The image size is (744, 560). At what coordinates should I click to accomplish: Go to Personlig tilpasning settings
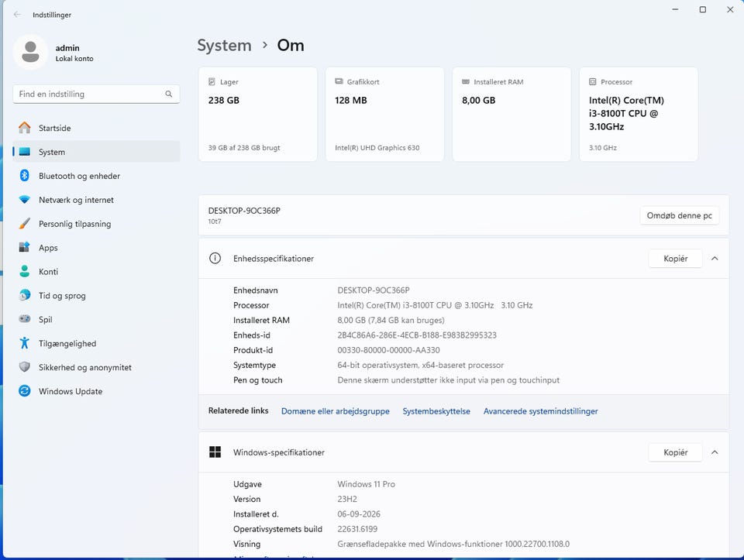click(x=96, y=223)
